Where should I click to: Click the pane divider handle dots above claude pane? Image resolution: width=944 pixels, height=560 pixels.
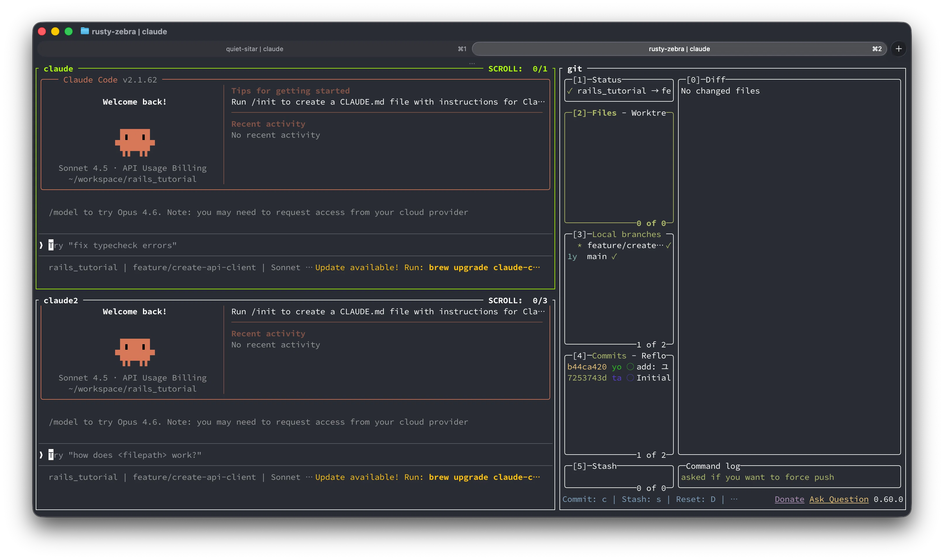472,64
